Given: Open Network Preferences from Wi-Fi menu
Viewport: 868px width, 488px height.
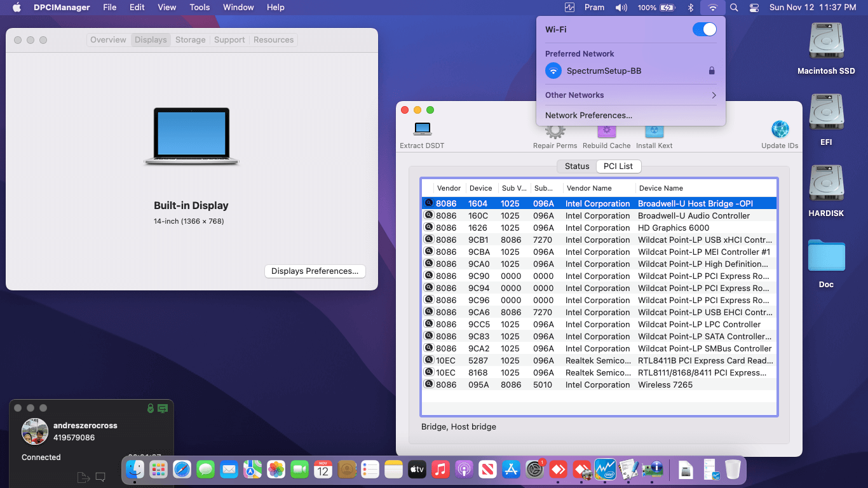Looking at the screenshot, I should (630, 115).
